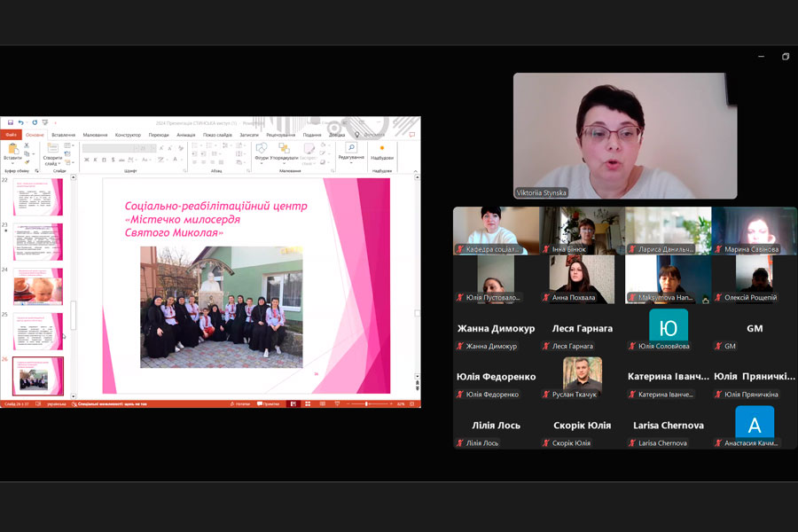
Task: Select Юлія Соловйова avatar tile
Action: click(x=669, y=329)
